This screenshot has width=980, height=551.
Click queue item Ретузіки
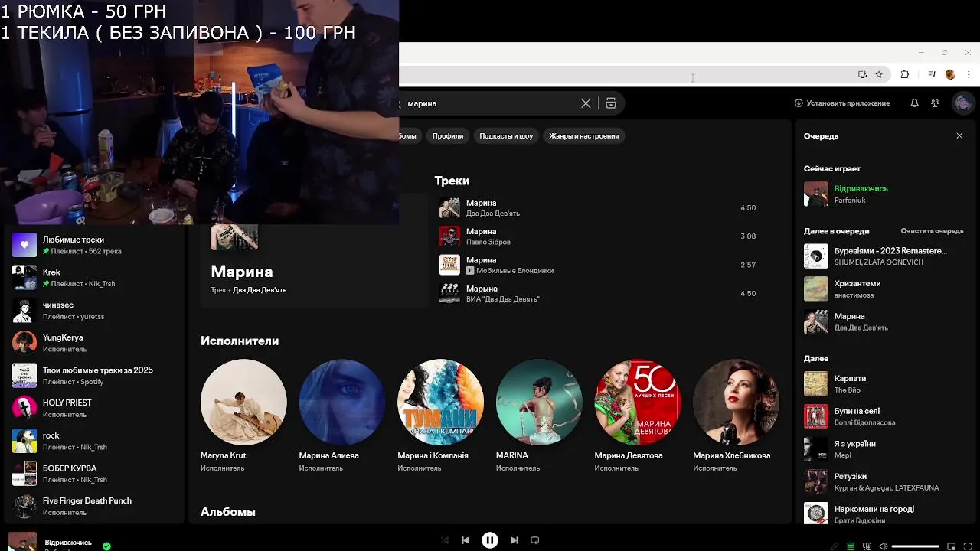pos(884,481)
